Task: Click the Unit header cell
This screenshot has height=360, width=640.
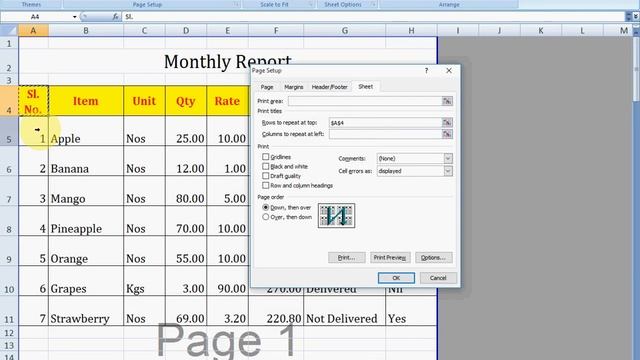Action: [144, 101]
